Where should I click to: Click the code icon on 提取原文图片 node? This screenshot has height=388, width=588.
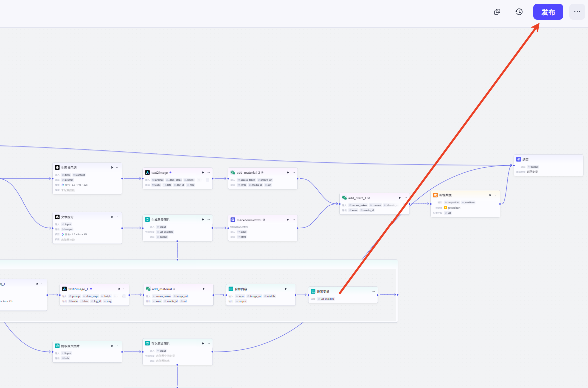coord(57,346)
